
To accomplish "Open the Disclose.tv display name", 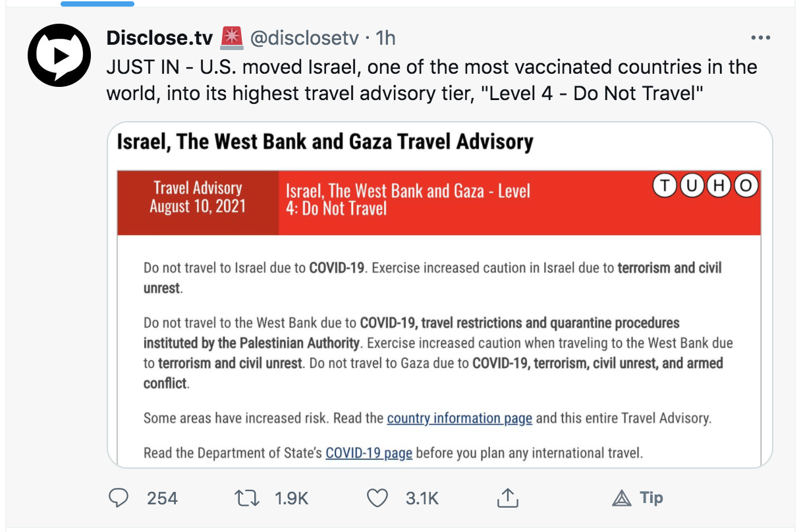I will 160,38.
